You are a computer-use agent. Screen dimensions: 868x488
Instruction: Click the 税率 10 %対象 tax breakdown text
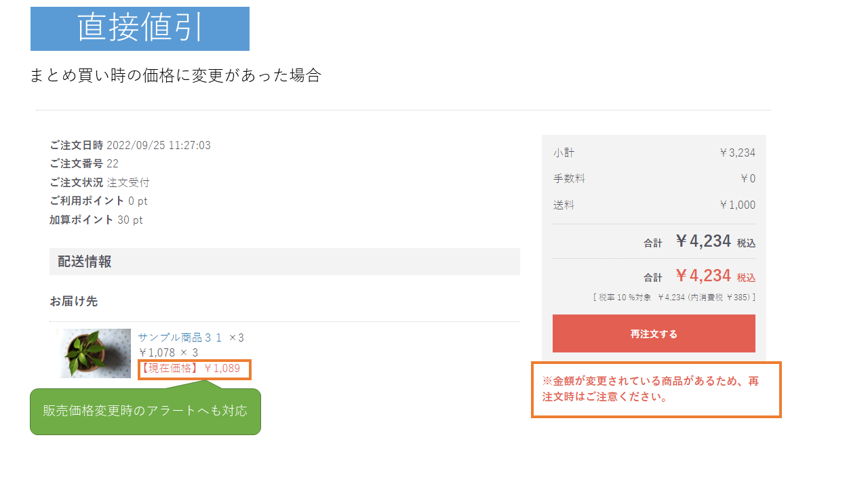tap(673, 297)
